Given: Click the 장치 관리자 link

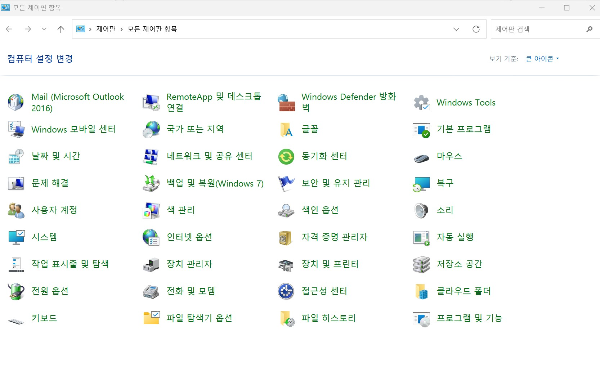Looking at the screenshot, I should coord(189,264).
